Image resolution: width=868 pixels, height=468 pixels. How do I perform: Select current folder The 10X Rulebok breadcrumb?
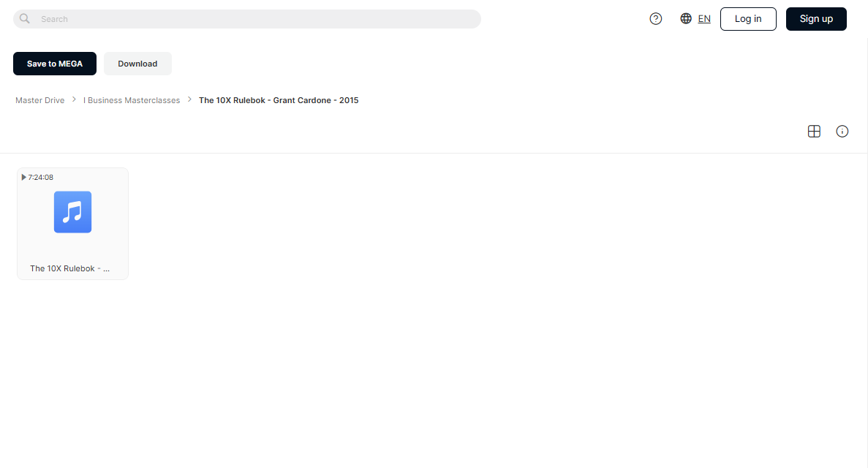tap(279, 100)
